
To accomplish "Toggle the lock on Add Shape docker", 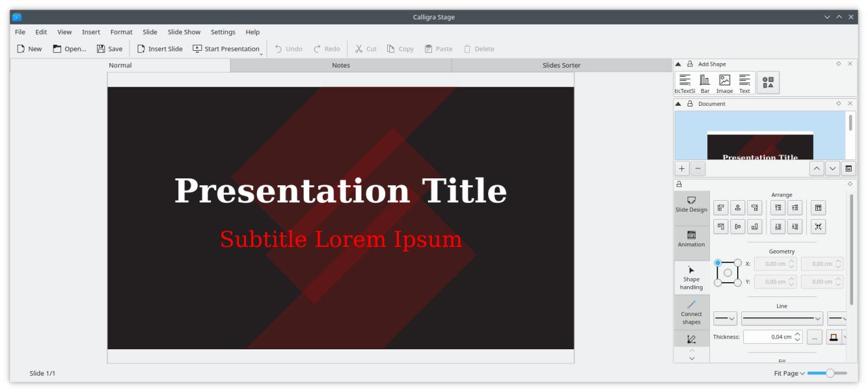I will 690,64.
